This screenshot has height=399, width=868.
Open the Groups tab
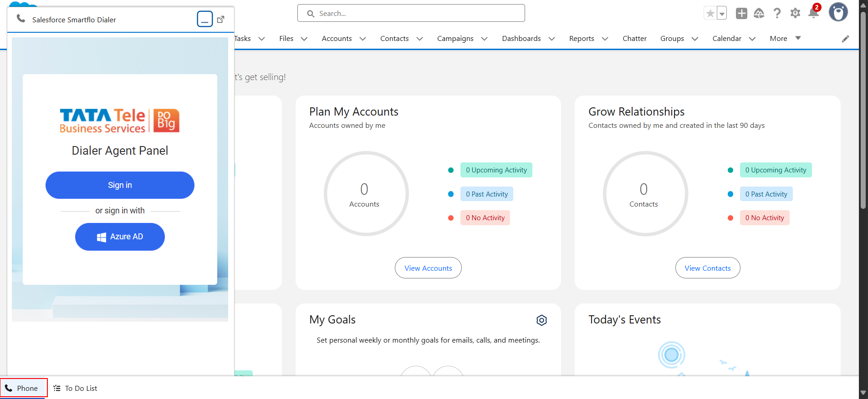coord(672,39)
